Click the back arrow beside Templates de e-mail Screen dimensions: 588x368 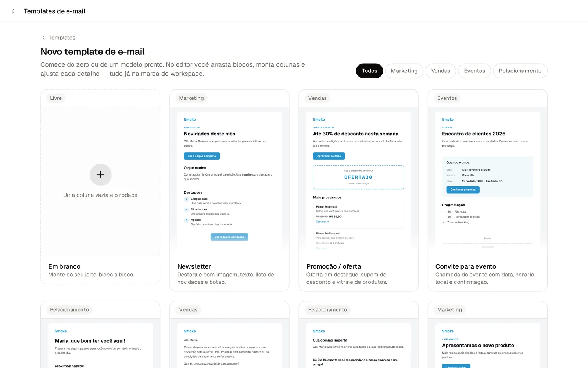pos(13,11)
